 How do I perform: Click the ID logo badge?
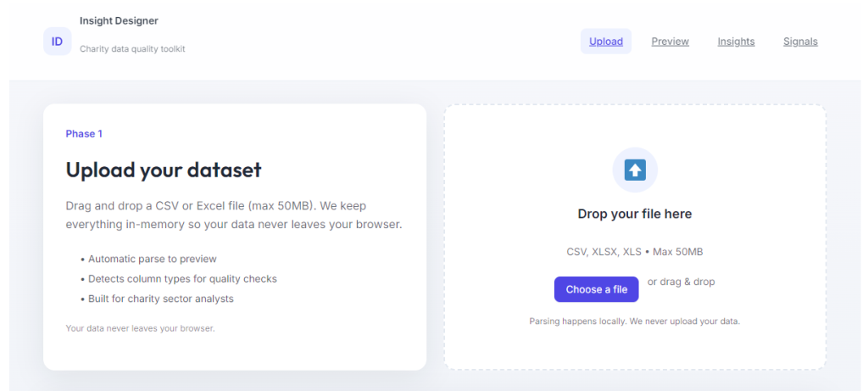57,41
